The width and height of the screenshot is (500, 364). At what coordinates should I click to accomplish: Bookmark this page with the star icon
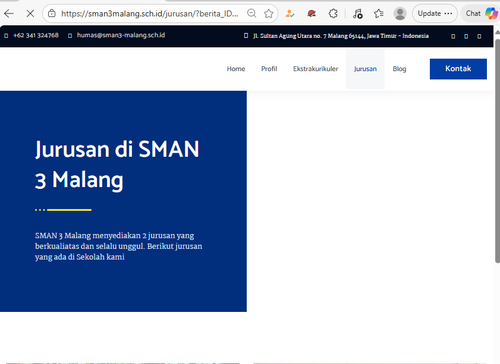pos(269,13)
